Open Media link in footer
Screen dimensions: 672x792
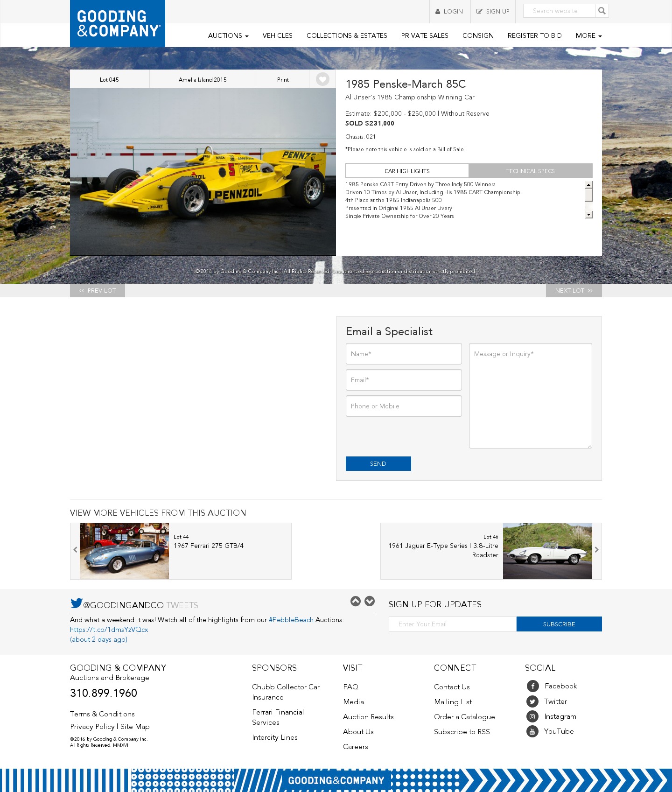coord(353,702)
